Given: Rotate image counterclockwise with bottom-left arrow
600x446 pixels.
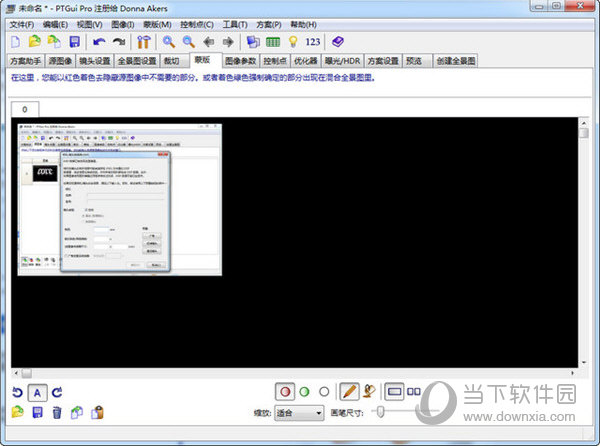Looking at the screenshot, I should (x=16, y=393).
